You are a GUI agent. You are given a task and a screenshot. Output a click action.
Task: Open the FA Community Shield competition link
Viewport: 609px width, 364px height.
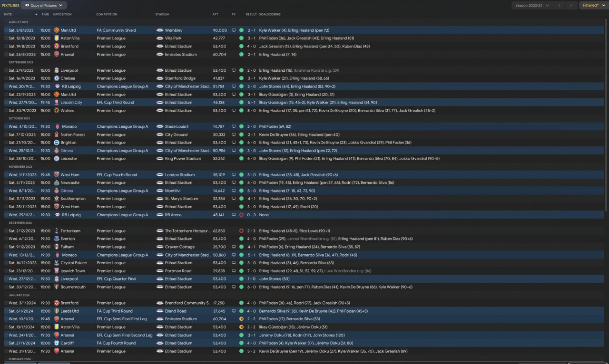[117, 30]
